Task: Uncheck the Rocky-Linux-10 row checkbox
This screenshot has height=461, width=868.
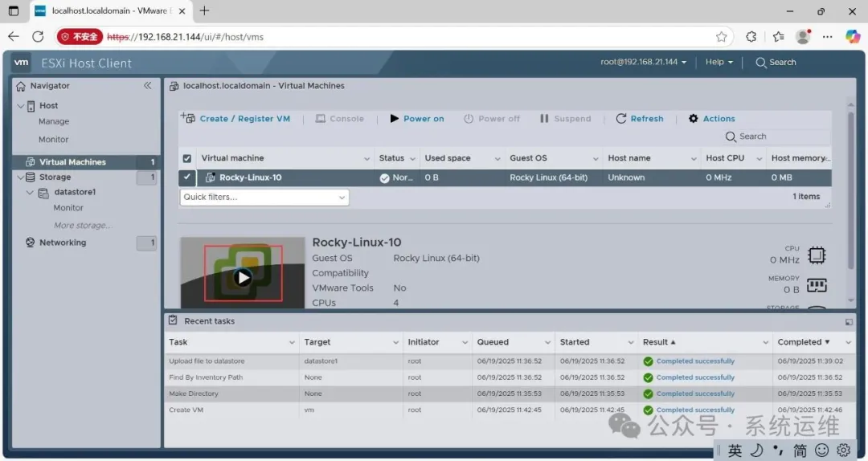Action: click(187, 177)
